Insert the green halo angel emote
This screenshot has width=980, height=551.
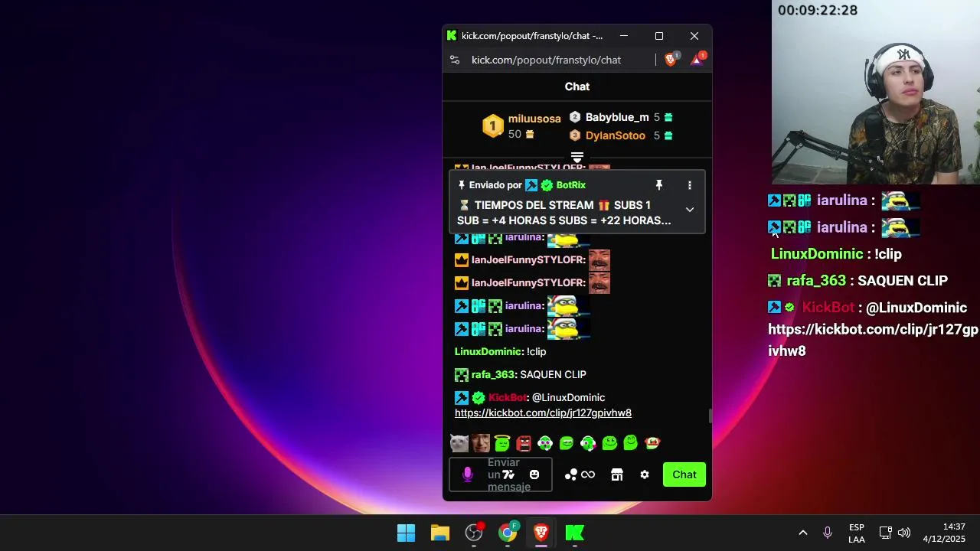point(502,443)
